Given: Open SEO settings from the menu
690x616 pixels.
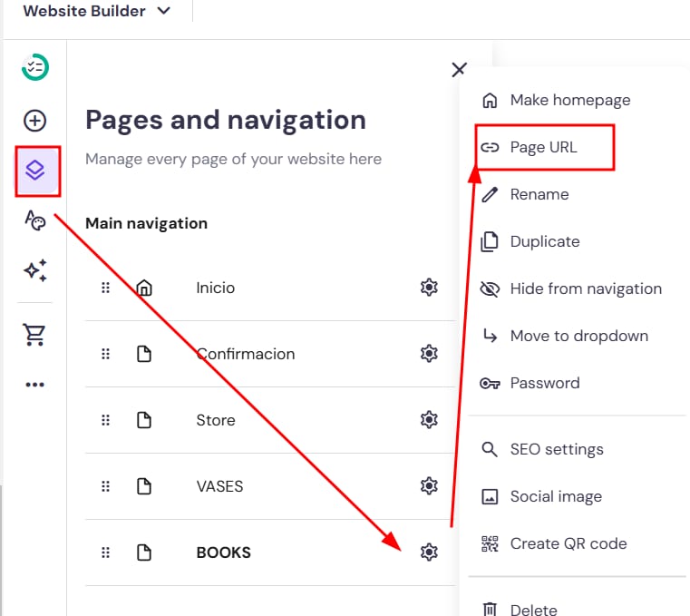Looking at the screenshot, I should point(542,450).
